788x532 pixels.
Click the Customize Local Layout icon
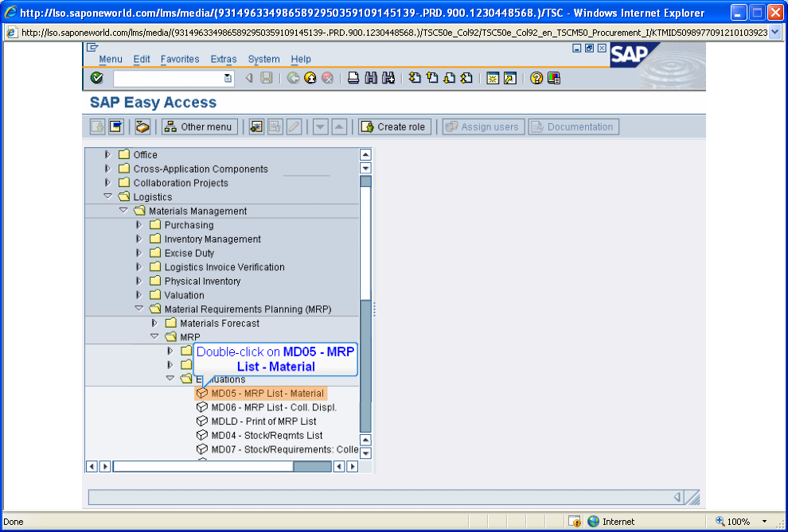(x=554, y=78)
